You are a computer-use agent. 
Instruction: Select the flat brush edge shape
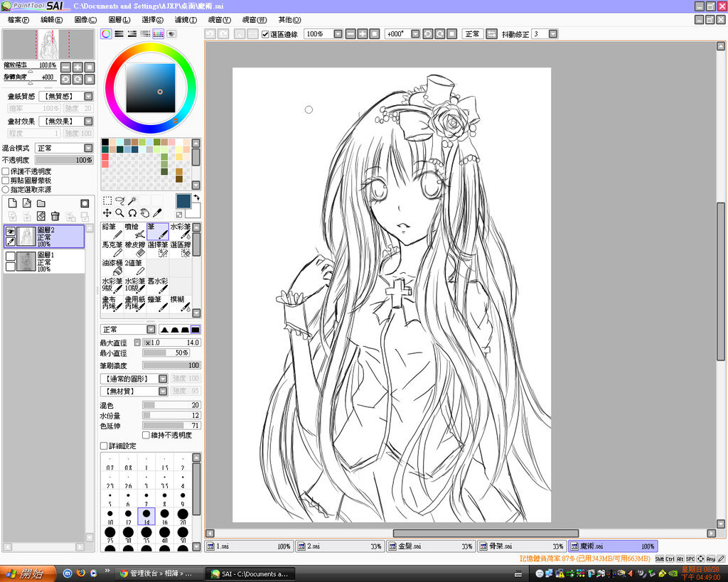click(x=196, y=330)
